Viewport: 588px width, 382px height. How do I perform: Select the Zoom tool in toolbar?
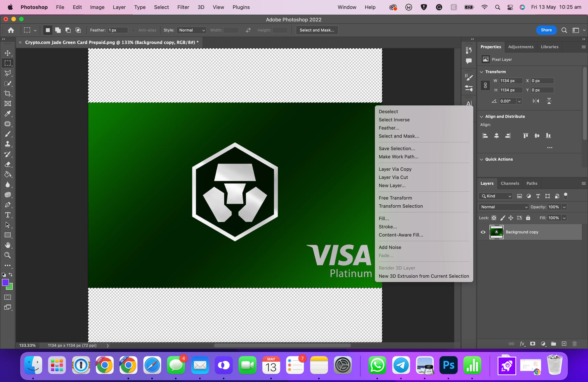click(8, 255)
